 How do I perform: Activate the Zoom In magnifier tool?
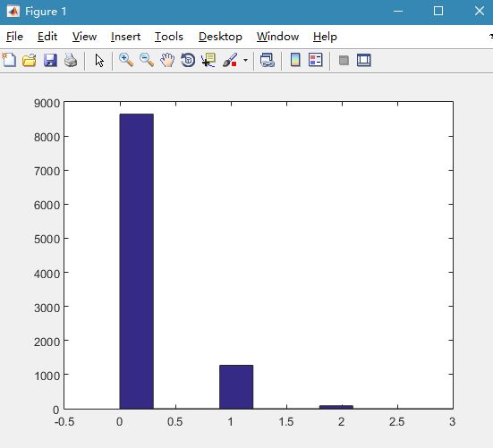coord(126,60)
